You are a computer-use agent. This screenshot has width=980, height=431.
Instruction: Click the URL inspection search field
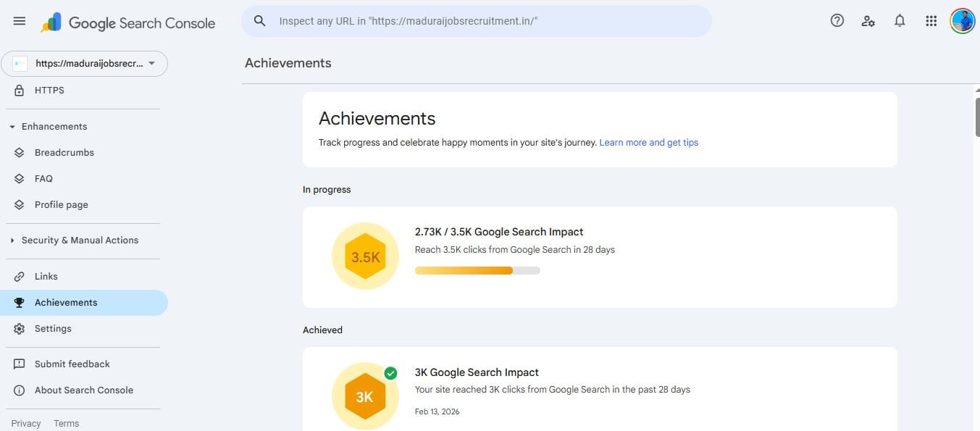[x=478, y=21]
